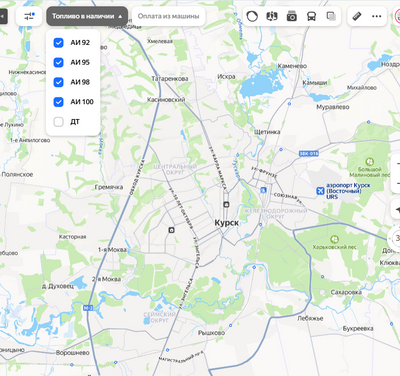Image resolution: width=400 pixels, height=376 pixels.
Task: Uncheck the АИ 98 fuel checkbox
Action: 58,82
